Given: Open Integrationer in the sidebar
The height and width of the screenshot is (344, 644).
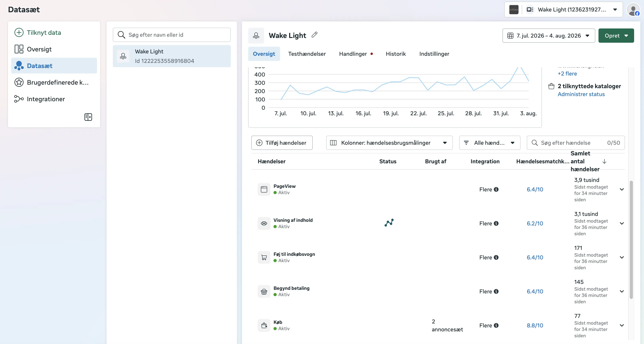Looking at the screenshot, I should 54,99.
